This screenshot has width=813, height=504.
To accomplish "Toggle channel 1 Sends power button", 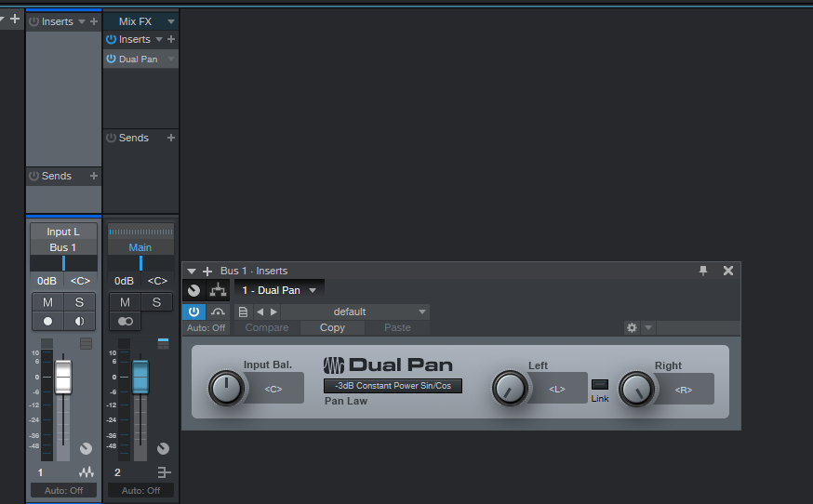I will click(34, 176).
